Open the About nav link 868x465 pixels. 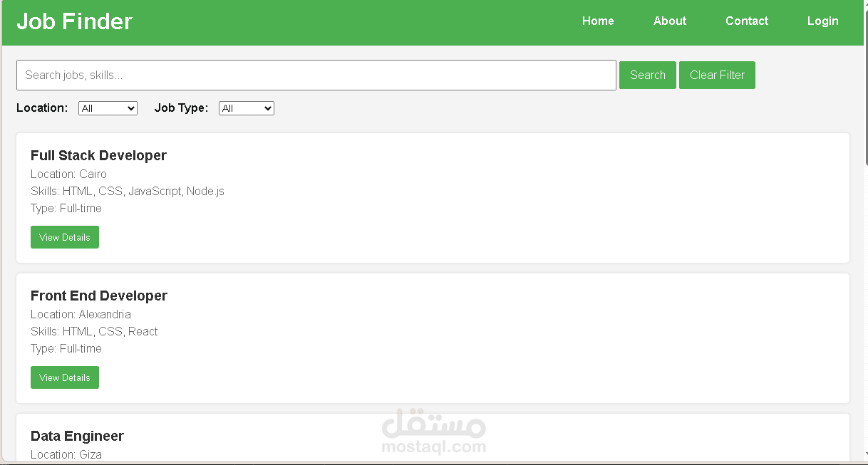tap(670, 21)
